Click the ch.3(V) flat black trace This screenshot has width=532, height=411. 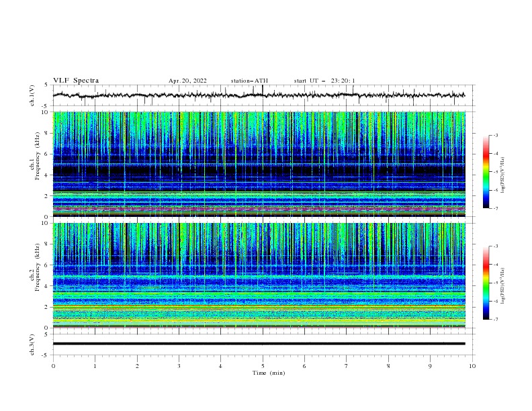tap(259, 344)
